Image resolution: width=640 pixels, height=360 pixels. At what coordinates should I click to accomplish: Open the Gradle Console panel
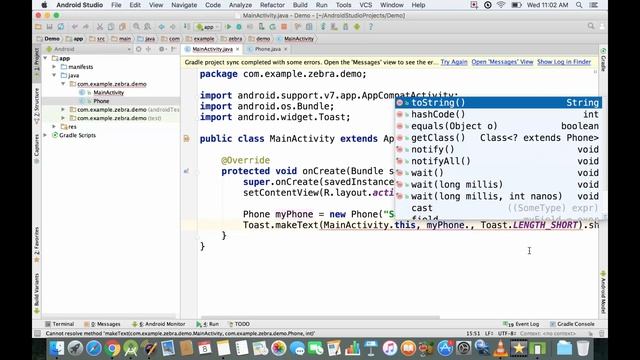(x=572, y=324)
